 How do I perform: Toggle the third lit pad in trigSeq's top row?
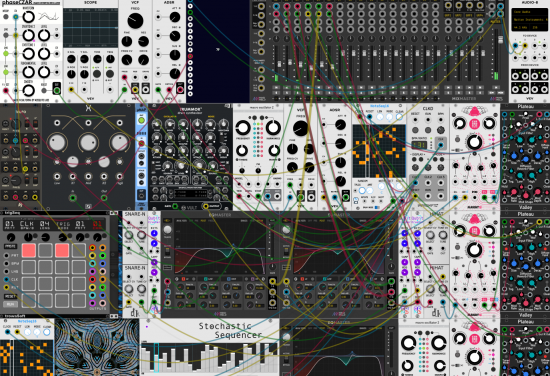point(62,250)
